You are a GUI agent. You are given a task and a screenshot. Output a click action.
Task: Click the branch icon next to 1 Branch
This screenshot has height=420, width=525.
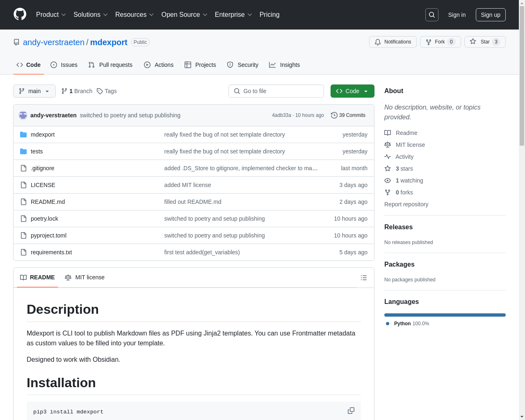point(64,91)
